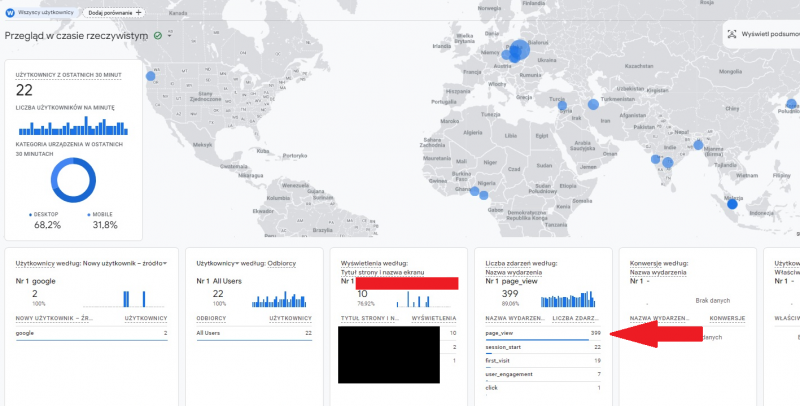Viewport: 800px width, 406px height.
Task: Click the green checkmark status icon
Action: coord(158,35)
